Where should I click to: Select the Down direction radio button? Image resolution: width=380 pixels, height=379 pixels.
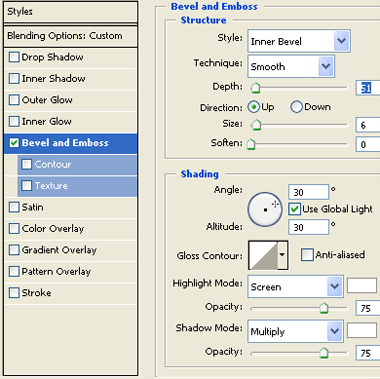pyautogui.click(x=296, y=107)
